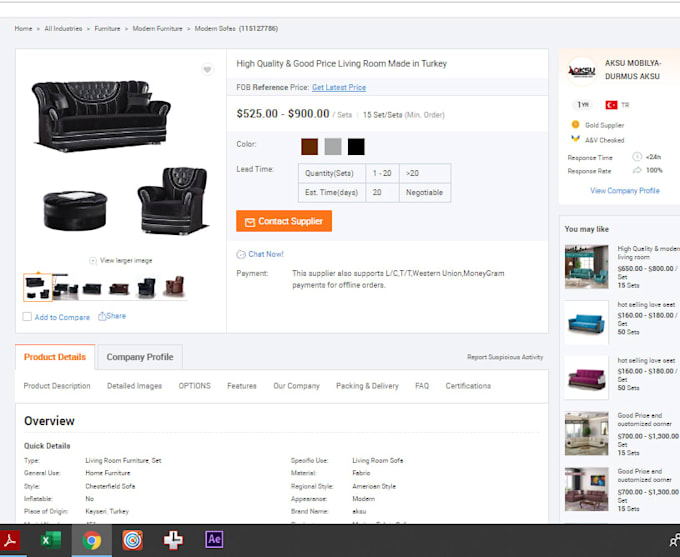Screen dimensions: 680x557
Task: Select the gray color swatch
Action: click(x=333, y=147)
